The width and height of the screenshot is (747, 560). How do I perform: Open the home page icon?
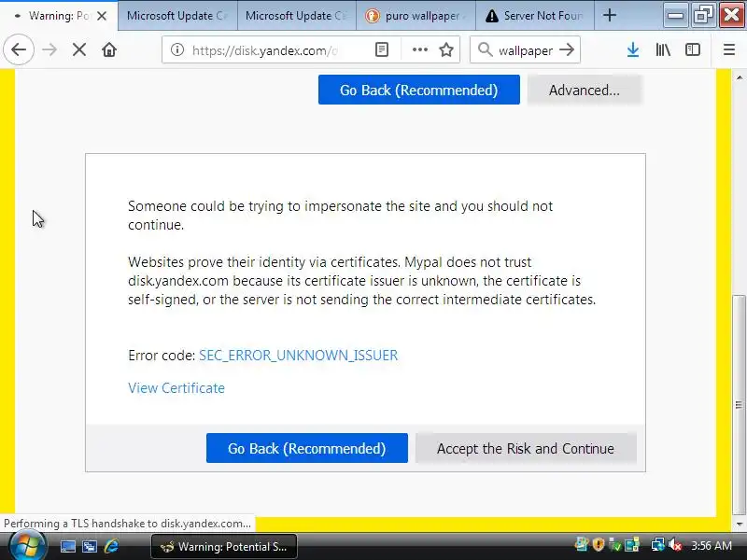(109, 49)
